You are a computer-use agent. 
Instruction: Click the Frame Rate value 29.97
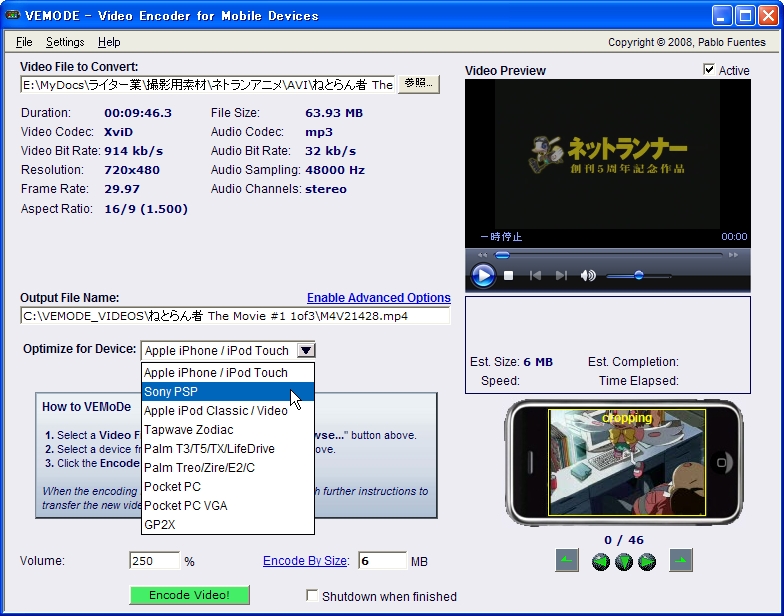coord(122,189)
